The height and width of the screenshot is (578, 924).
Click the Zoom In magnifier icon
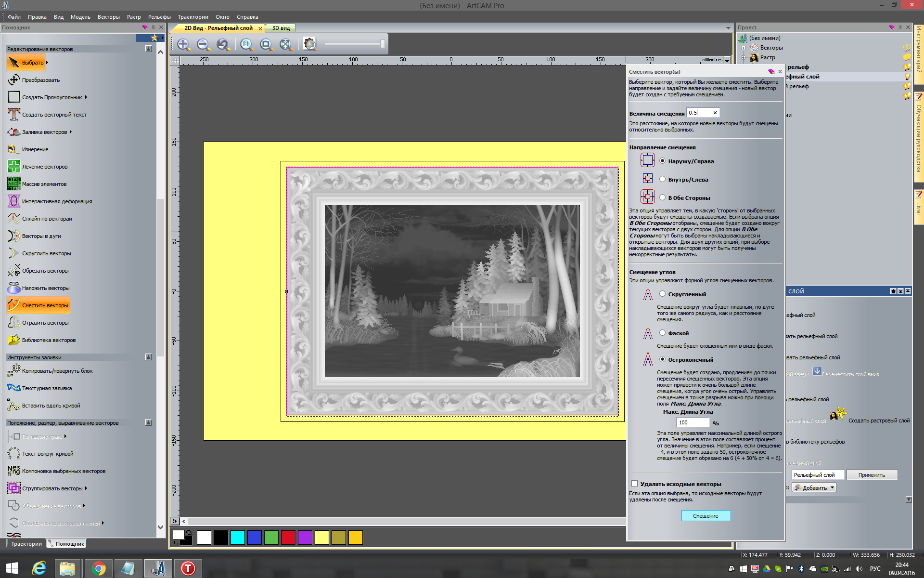[183, 45]
